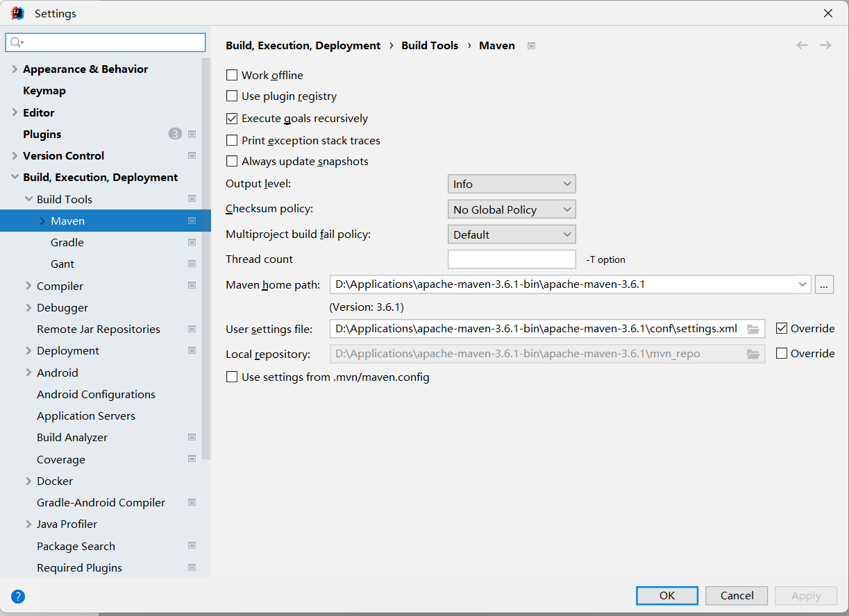Screen dimensions: 849x616
Task: Click the project settings icon on the Deployment row
Action: (x=192, y=350)
